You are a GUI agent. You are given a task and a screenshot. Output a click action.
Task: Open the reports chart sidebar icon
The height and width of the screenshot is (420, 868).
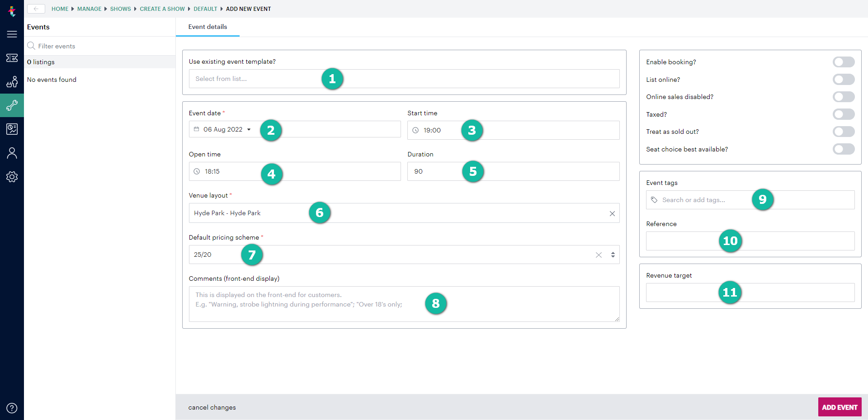tap(12, 129)
